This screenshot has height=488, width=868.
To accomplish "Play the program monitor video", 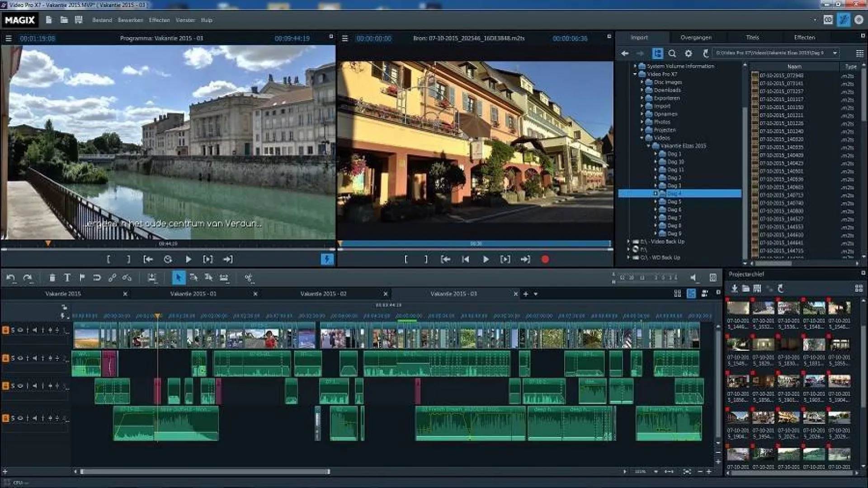I will point(188,259).
